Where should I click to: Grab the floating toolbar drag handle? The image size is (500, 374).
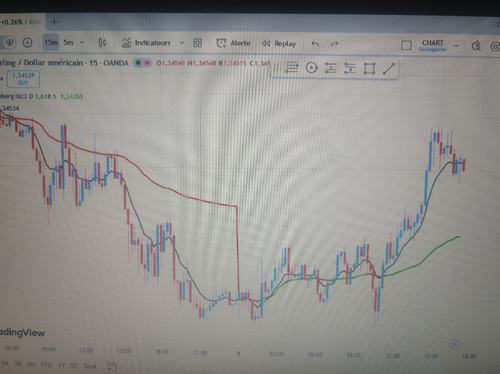click(276, 68)
